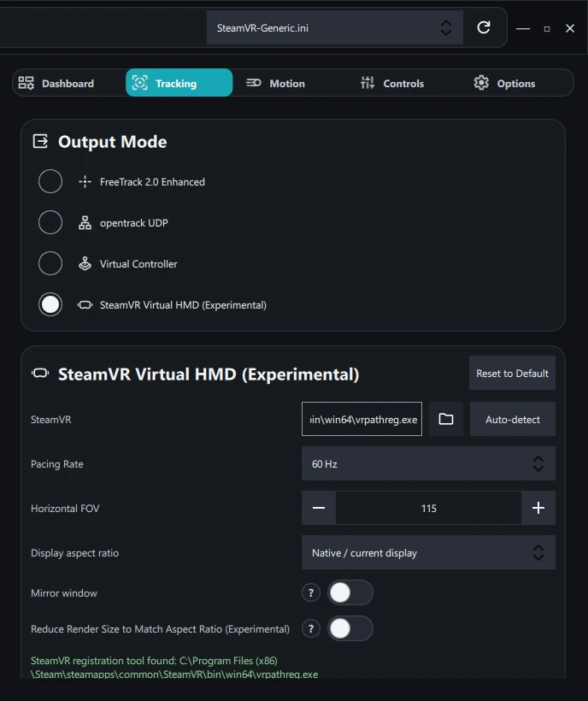This screenshot has width=588, height=701.
Task: Click the 'Mirror window' label
Action: click(x=64, y=593)
